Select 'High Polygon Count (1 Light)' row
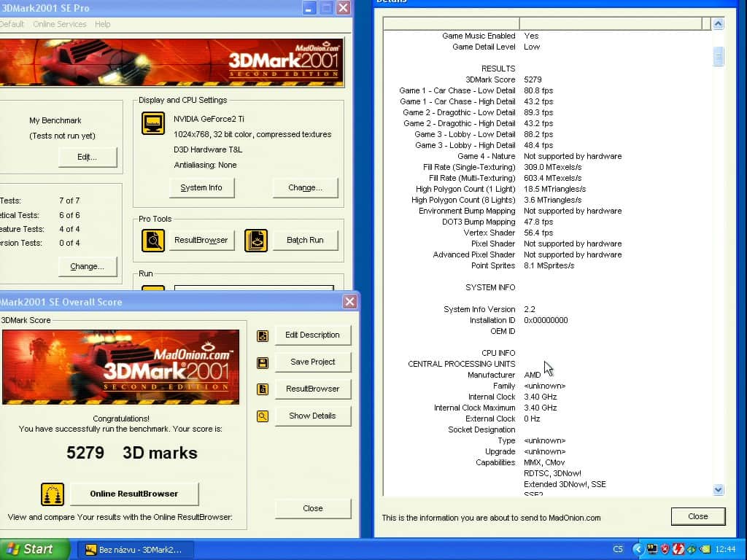Image resolution: width=747 pixels, height=560 pixels. click(x=546, y=189)
